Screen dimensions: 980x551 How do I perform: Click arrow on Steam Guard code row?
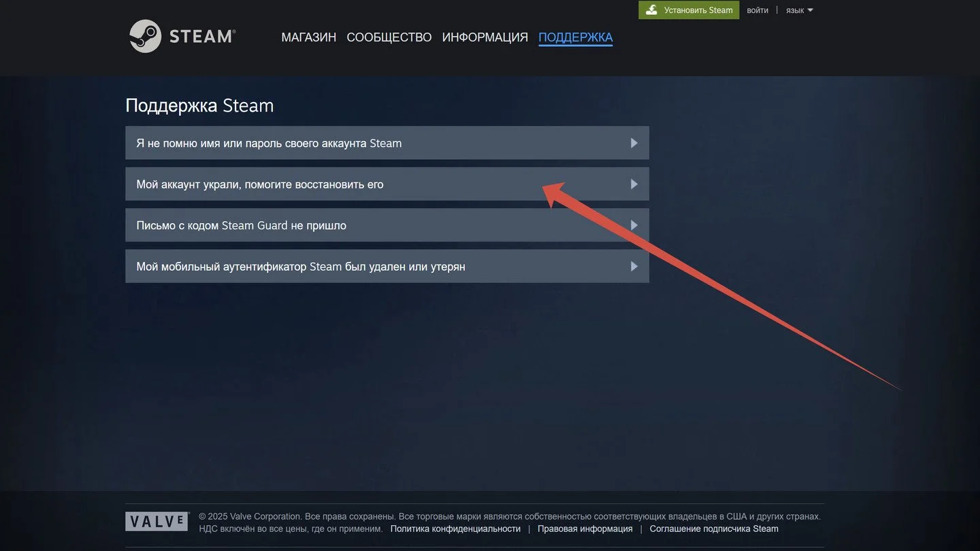[x=634, y=225]
